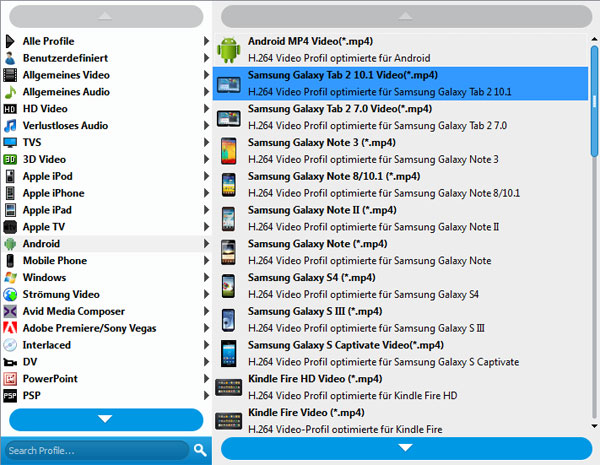Select Samsung Galaxy S III (*.mp4) profile
Viewport: 600px width, 465px height.
(x=400, y=320)
